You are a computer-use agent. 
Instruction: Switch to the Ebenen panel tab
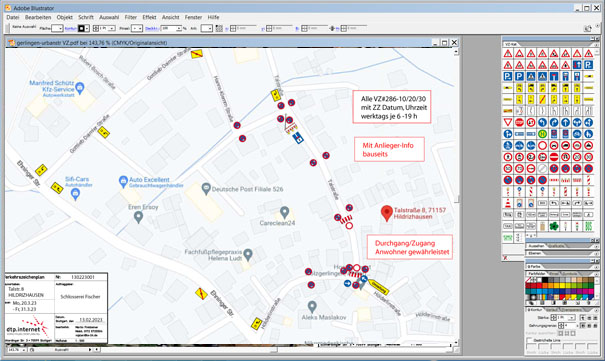click(535, 253)
